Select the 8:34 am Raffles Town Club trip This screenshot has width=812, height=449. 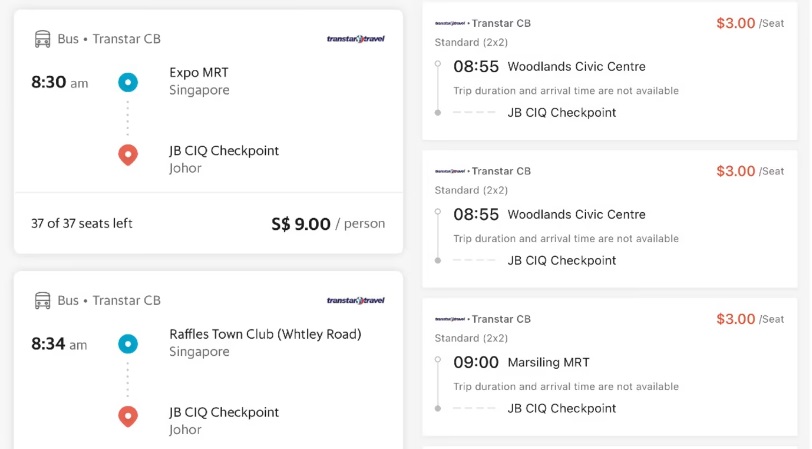tap(208, 360)
